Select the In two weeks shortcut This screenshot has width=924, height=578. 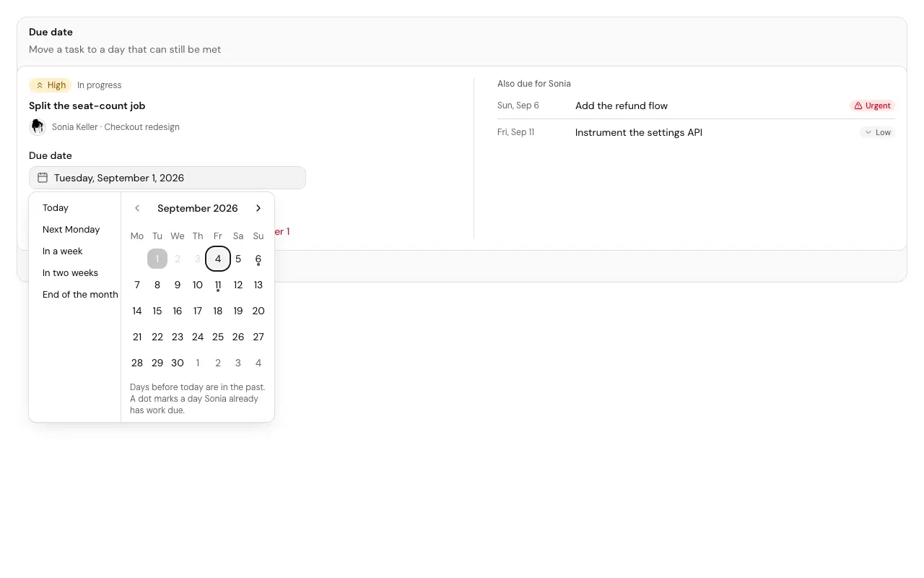[x=70, y=273]
